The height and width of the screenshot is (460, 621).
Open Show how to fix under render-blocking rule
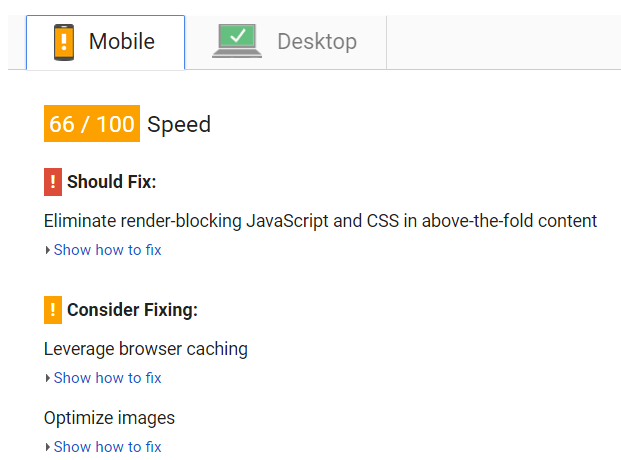(x=107, y=250)
